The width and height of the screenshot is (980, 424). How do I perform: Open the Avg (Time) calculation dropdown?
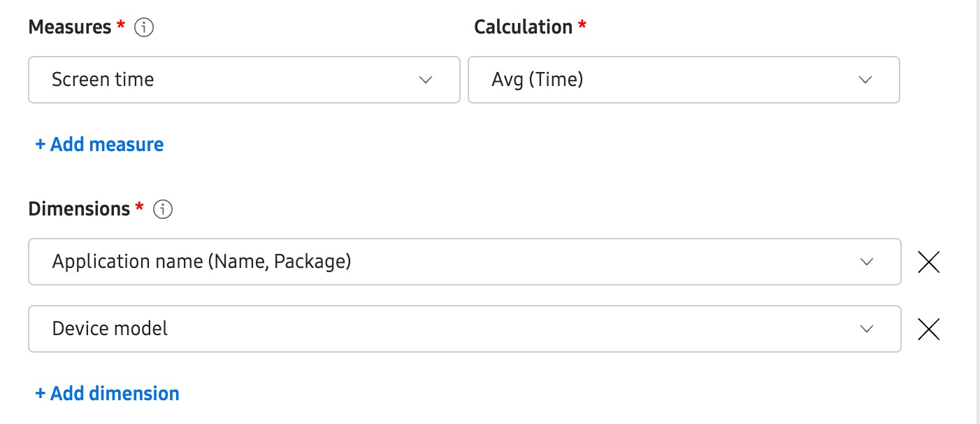(684, 79)
